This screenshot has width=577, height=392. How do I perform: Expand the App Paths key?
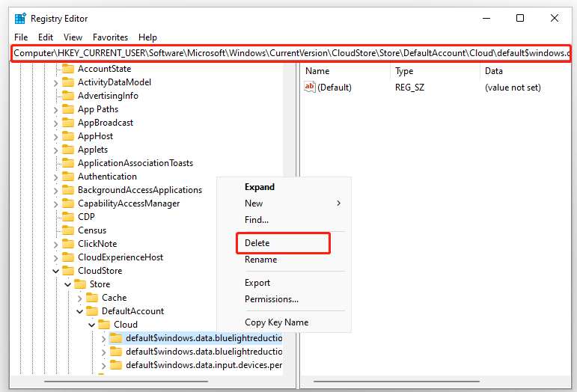(x=55, y=110)
